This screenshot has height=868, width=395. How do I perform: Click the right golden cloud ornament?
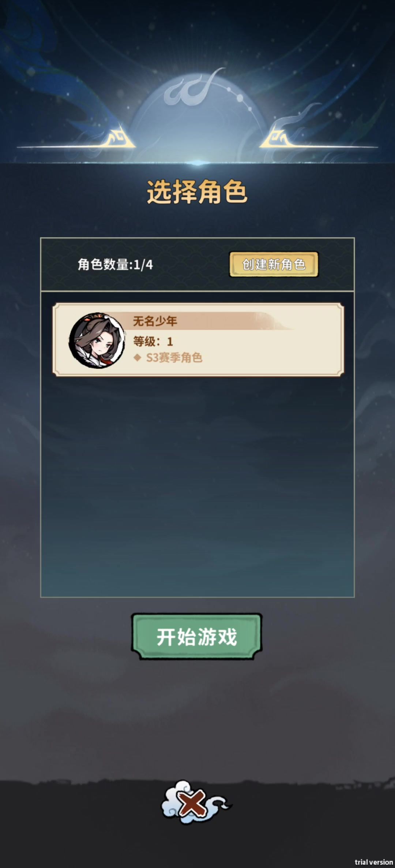277,138
